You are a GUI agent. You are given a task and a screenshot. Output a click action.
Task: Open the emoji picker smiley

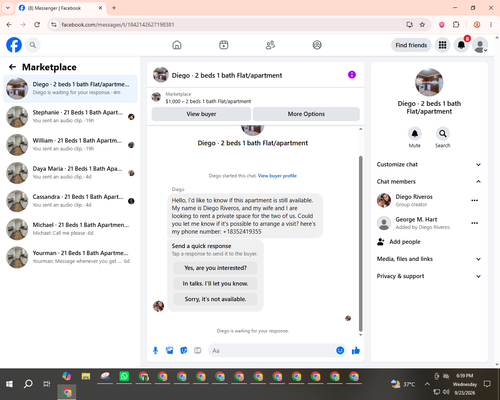[340, 350]
